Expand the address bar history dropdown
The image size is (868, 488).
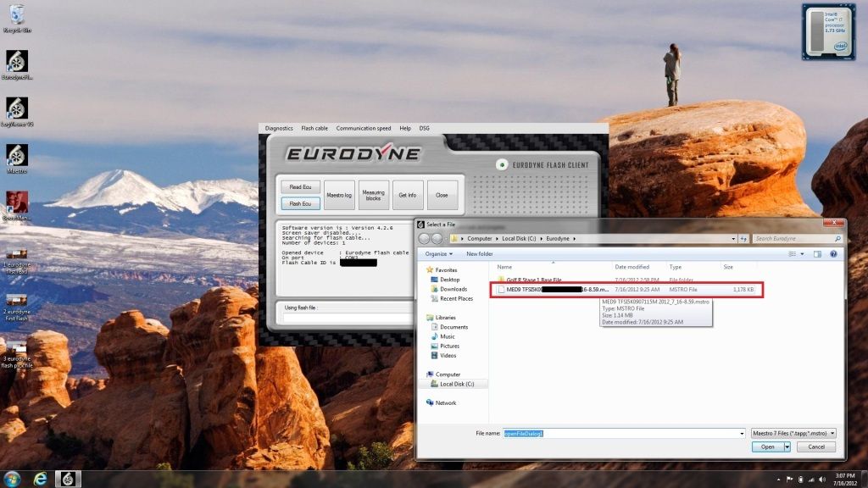(x=733, y=238)
